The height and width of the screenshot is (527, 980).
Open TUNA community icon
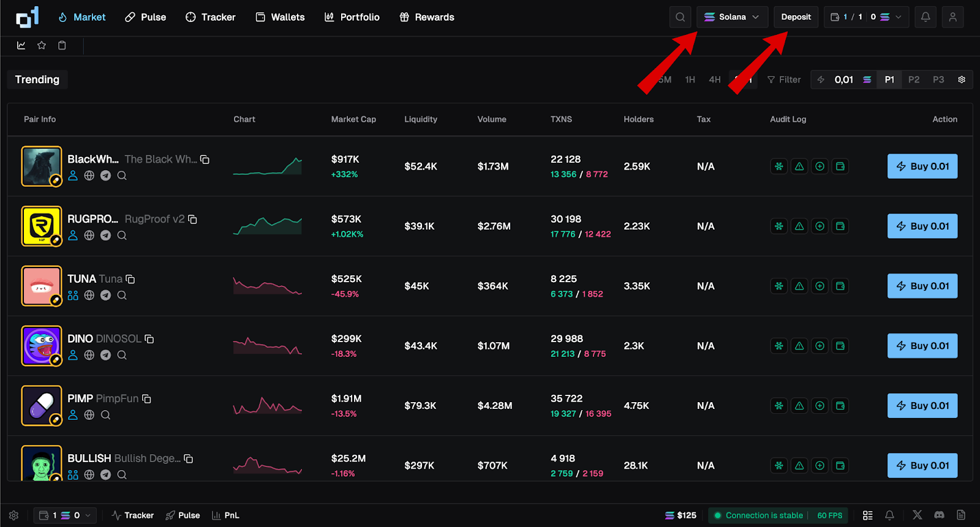click(73, 296)
